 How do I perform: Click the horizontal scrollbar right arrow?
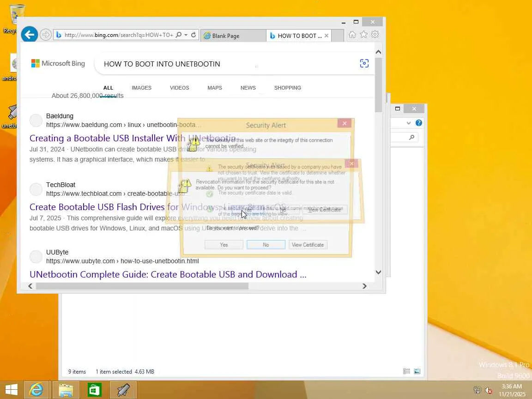click(364, 286)
